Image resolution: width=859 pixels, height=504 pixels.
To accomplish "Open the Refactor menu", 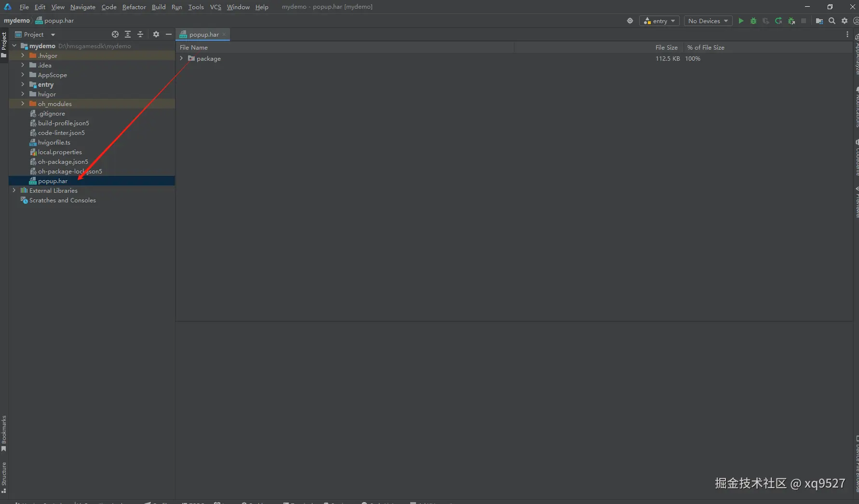I will coord(134,7).
